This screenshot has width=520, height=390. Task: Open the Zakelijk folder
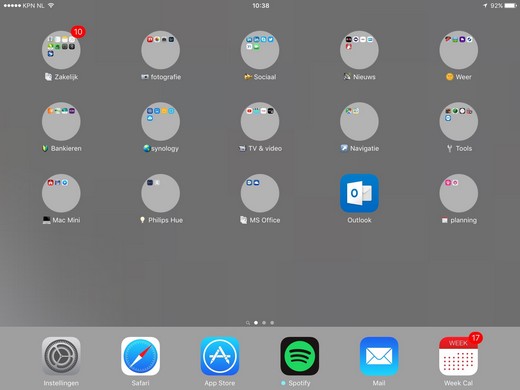pyautogui.click(x=61, y=50)
